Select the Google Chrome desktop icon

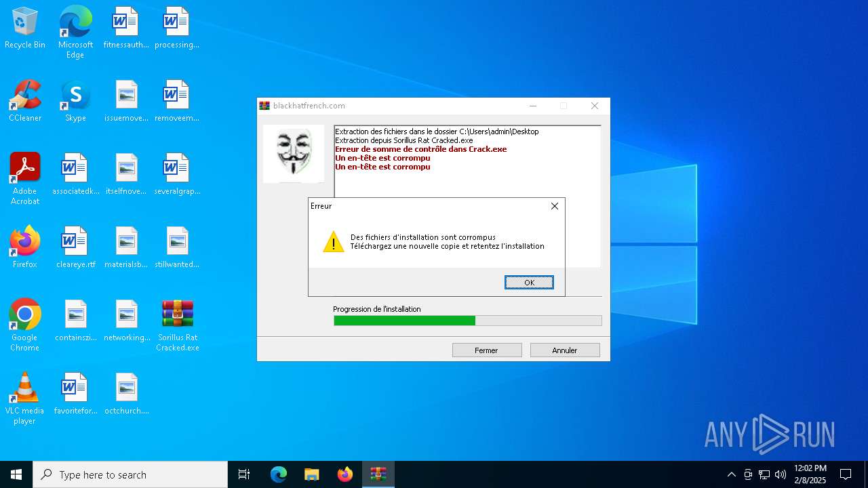[x=25, y=325]
